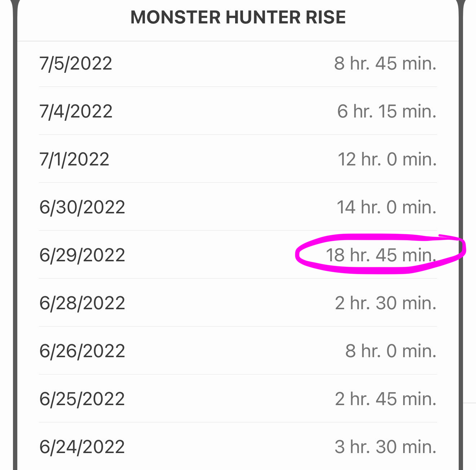Image resolution: width=476 pixels, height=470 pixels.
Task: Click the 3 hr. 30 min. duration
Action: point(385,447)
